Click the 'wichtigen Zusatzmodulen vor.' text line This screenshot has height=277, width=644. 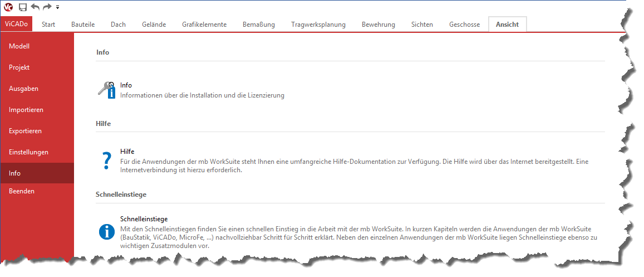(165, 246)
